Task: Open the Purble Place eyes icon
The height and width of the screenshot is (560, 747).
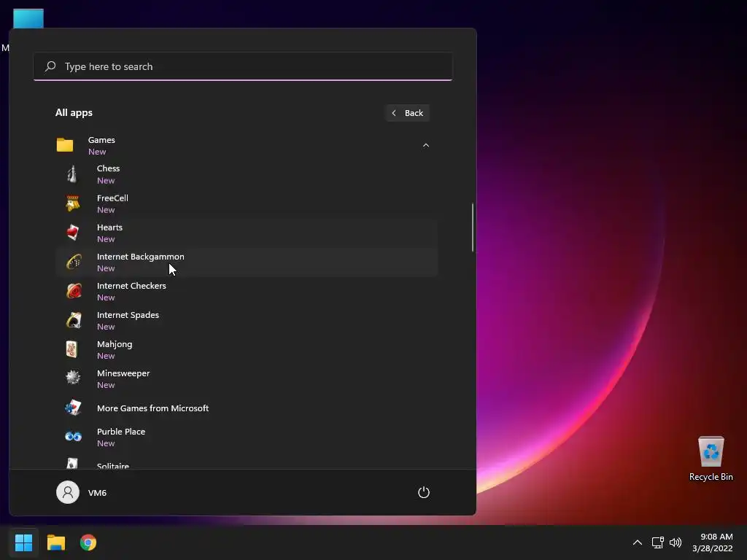Action: point(74,436)
